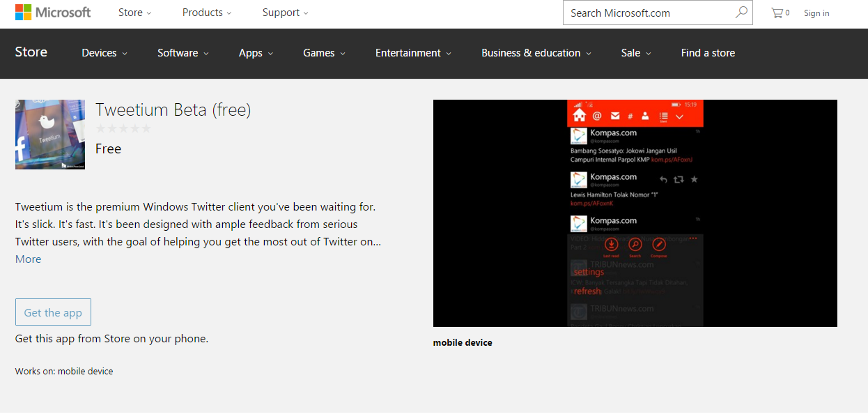Click the Get the app button
The image size is (868, 419).
point(53,312)
